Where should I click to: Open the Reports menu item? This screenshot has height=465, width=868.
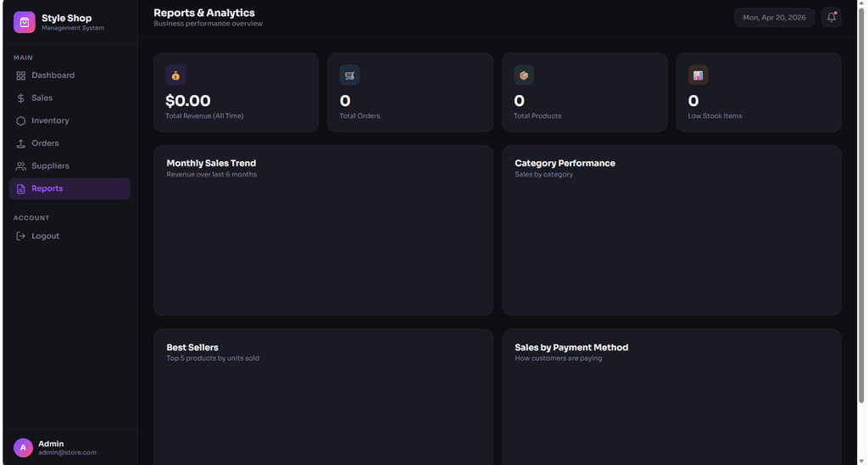(x=70, y=189)
